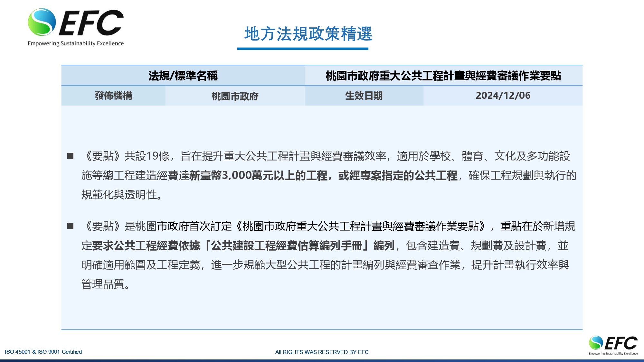Click the line 規範化與透明性。
Viewport: 644px width, 362px height.
coord(122,195)
